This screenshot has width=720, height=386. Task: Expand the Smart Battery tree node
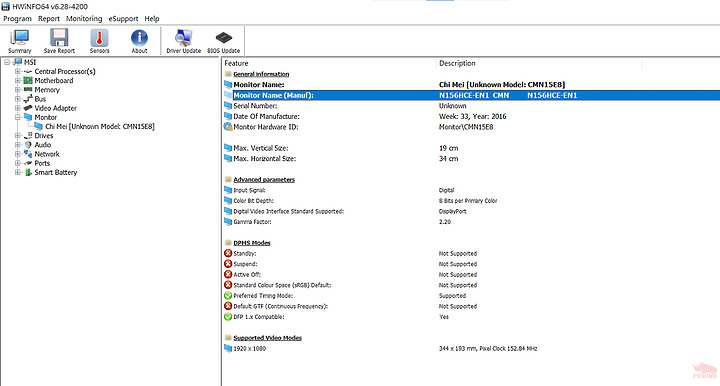(x=17, y=172)
